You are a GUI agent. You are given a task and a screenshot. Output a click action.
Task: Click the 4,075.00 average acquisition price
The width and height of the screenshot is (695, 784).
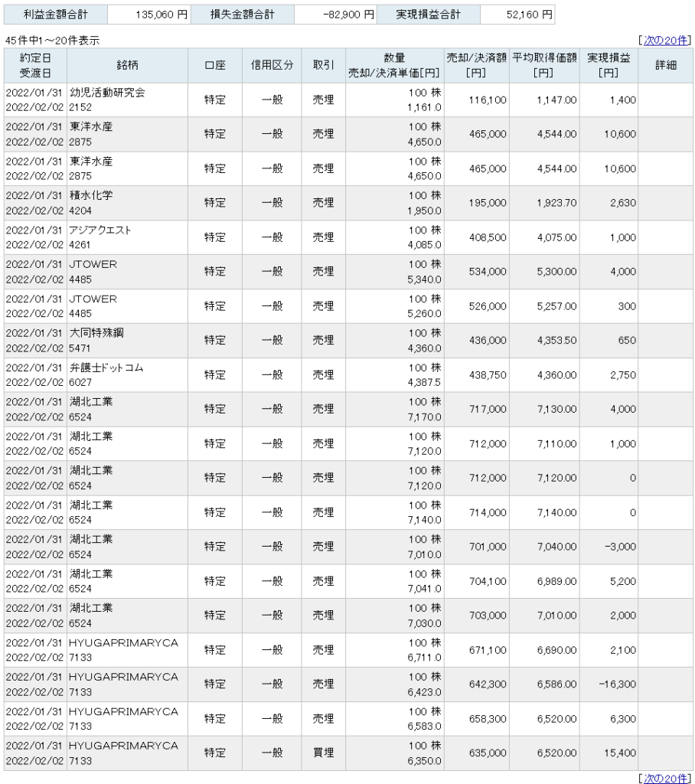(x=556, y=237)
